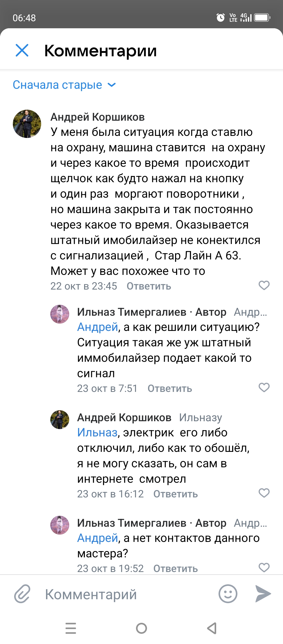Close the comments panel with the X

22,50
